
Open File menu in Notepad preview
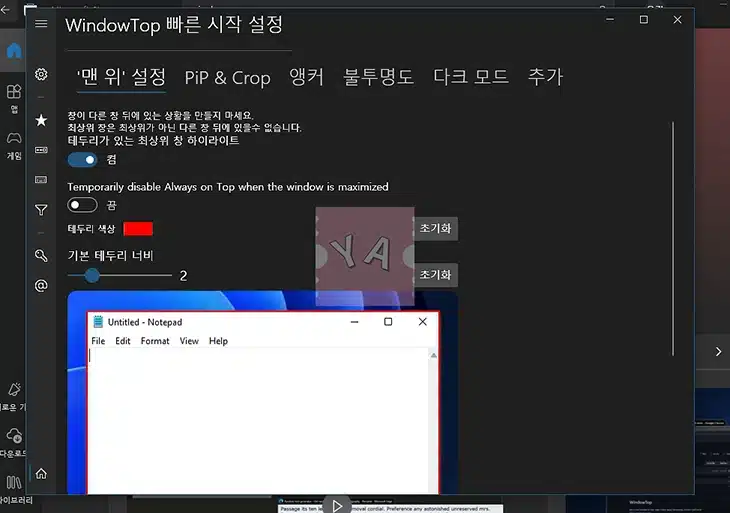click(x=98, y=341)
